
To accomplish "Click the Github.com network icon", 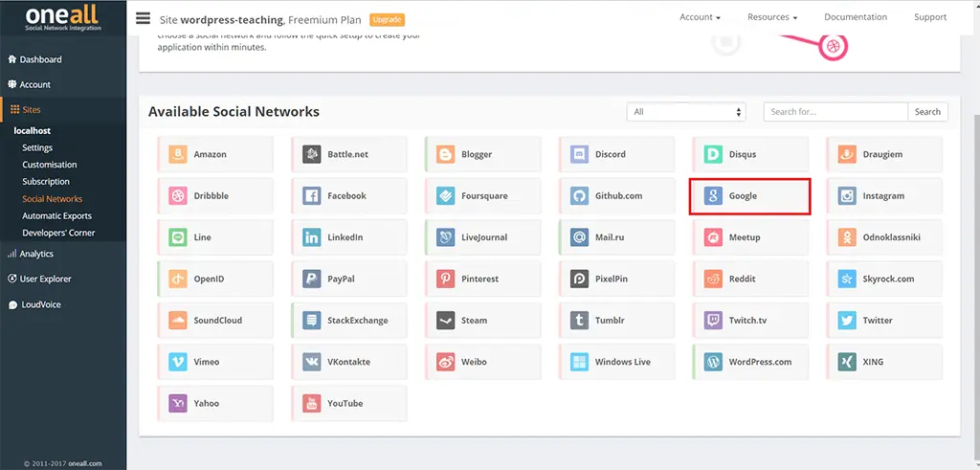I will pos(579,195).
